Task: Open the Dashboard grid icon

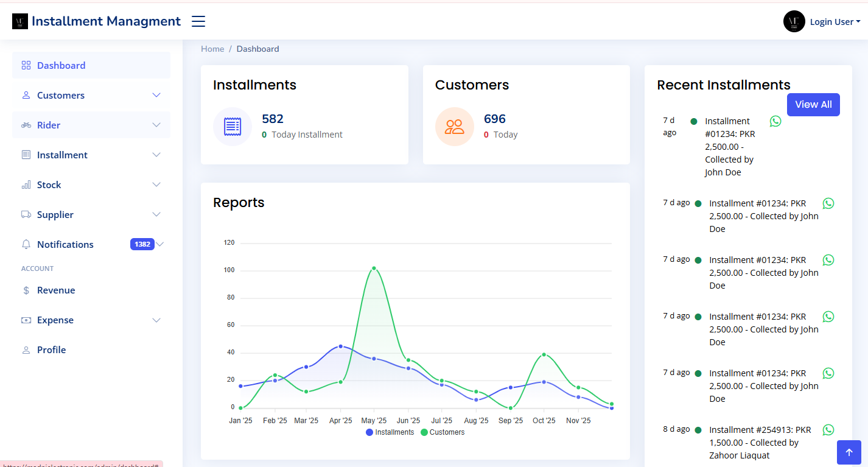Action: pyautogui.click(x=26, y=65)
